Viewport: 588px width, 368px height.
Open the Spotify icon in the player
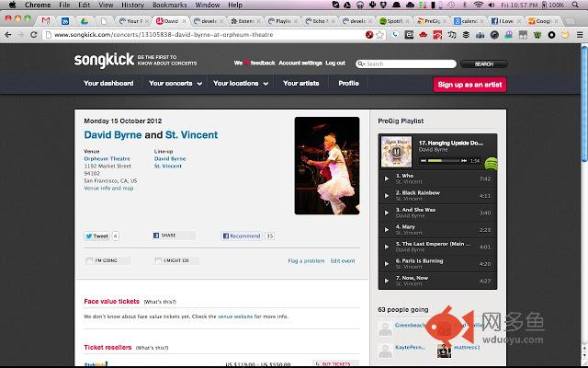(491, 164)
